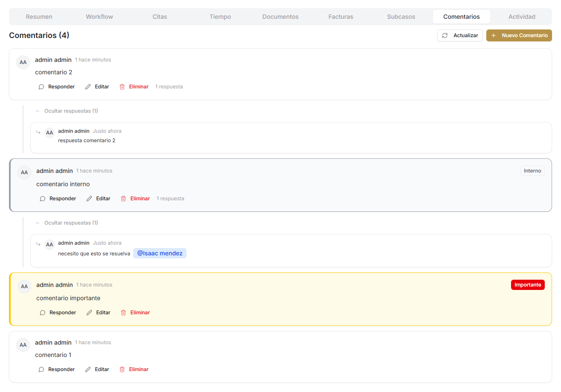The width and height of the screenshot is (561, 392).
Task: Click plus icon in Nuevo Comentario
Action: coord(494,35)
